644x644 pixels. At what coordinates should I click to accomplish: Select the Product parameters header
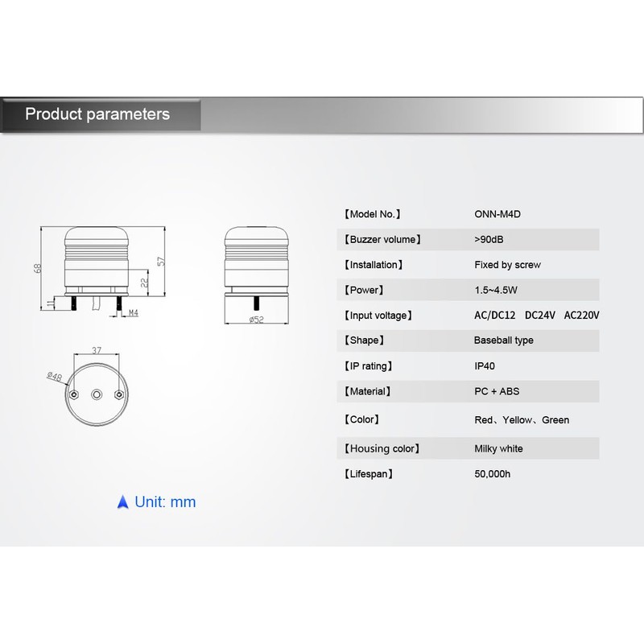[x=97, y=114]
